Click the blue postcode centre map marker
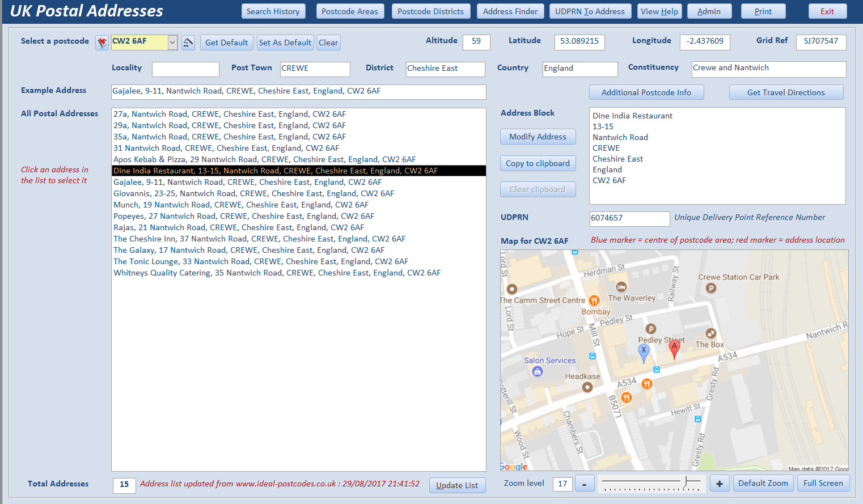 [x=644, y=353]
